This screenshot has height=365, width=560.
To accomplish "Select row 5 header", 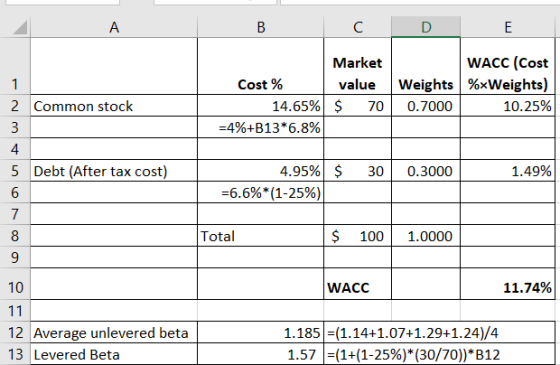I will click(15, 171).
